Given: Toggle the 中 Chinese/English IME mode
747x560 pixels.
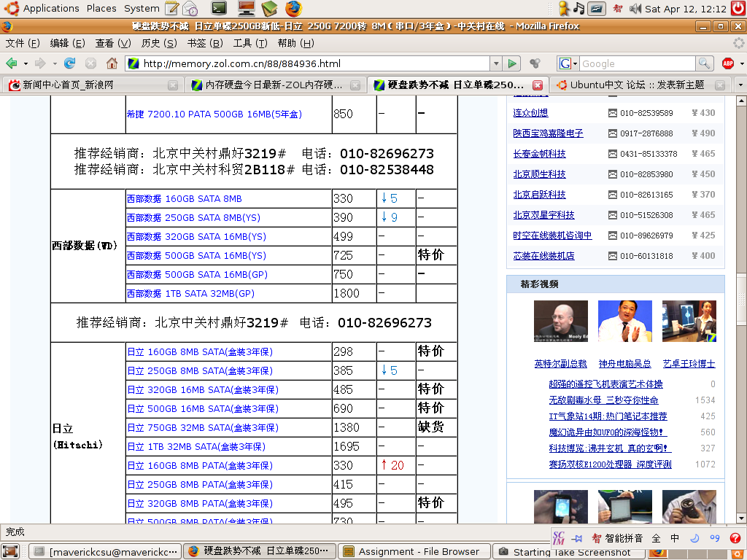Looking at the screenshot, I should point(675,538).
